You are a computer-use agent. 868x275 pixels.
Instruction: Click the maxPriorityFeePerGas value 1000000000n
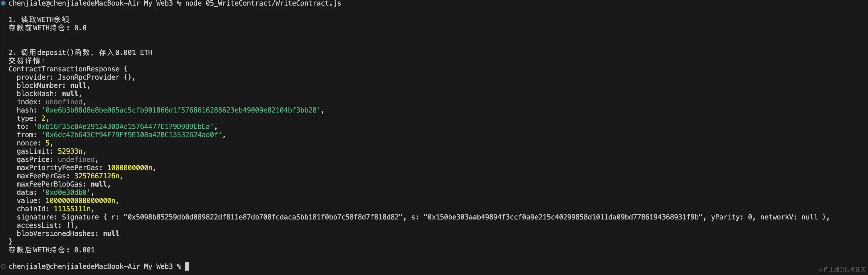[x=130, y=168]
